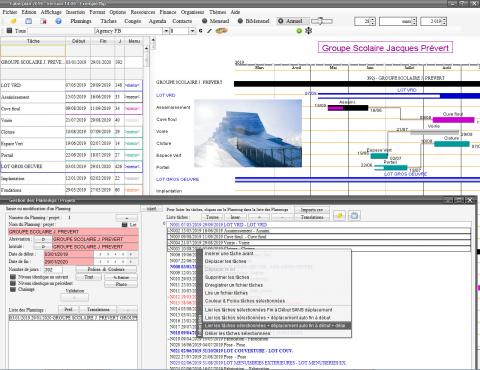Click the green circle icon in second toolbar
Viewport: 480px width, 370px height.
click(x=299, y=31)
